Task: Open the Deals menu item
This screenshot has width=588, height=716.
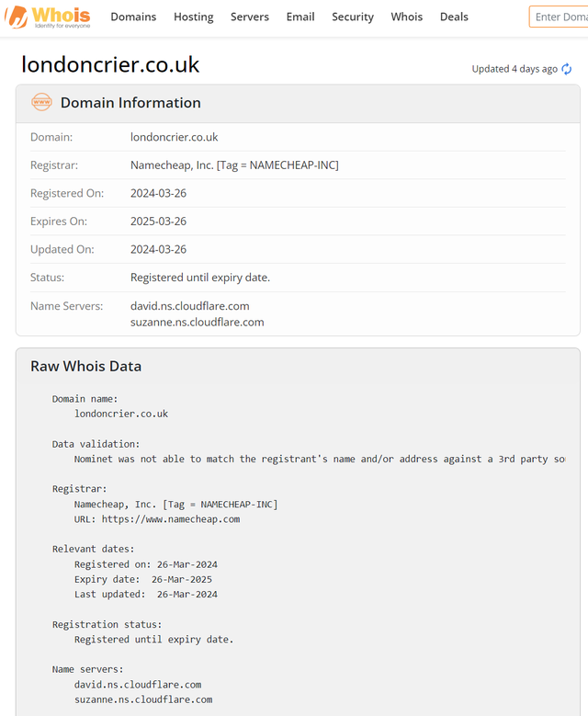Action: [x=454, y=17]
